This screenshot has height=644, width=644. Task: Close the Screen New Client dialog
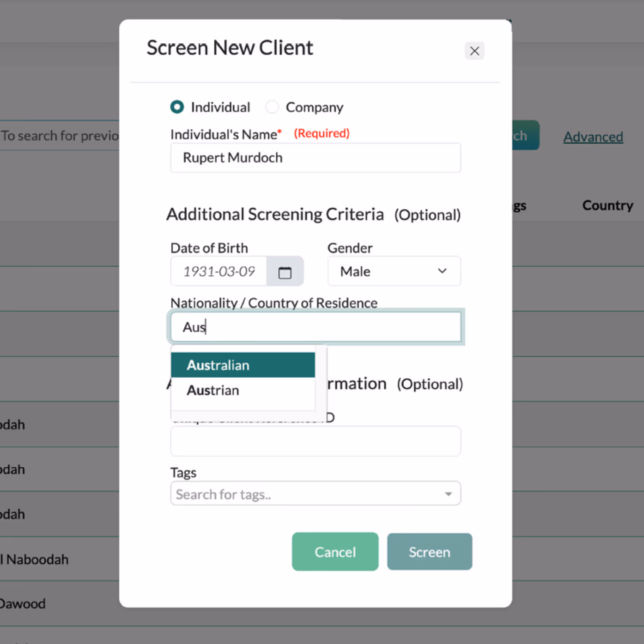pyautogui.click(x=475, y=51)
